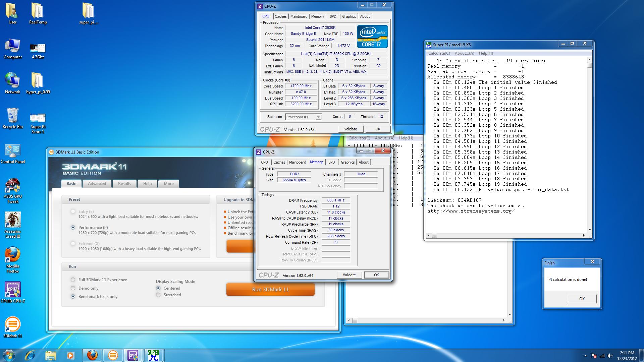Switch to 3DMark 11 taskbar button
This screenshot has height=362, width=644.
[x=113, y=355]
